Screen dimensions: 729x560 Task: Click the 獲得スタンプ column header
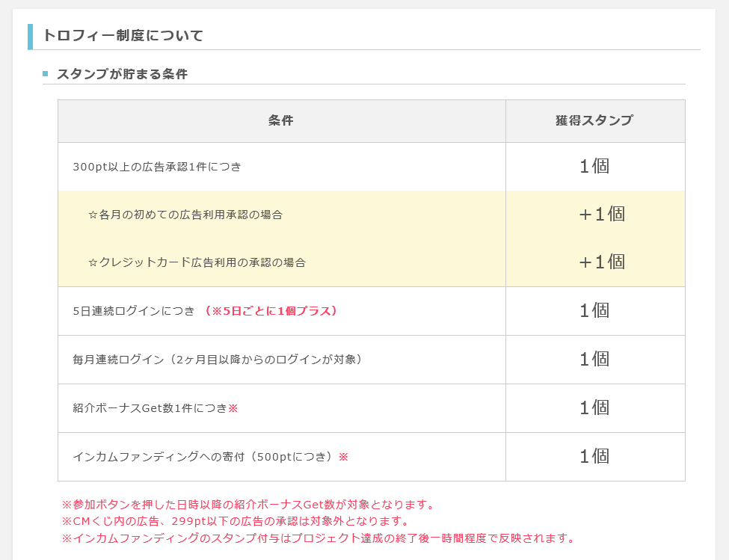click(x=595, y=121)
